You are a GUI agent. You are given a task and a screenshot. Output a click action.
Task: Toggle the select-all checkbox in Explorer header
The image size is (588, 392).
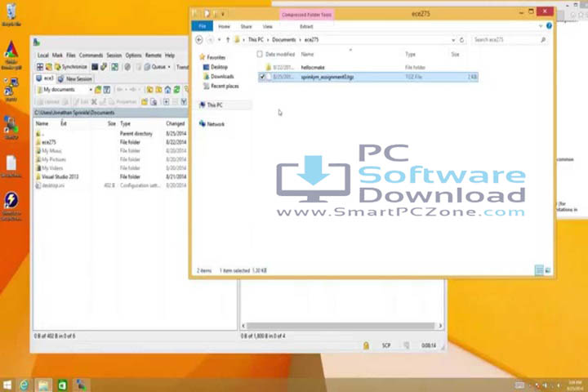(260, 54)
